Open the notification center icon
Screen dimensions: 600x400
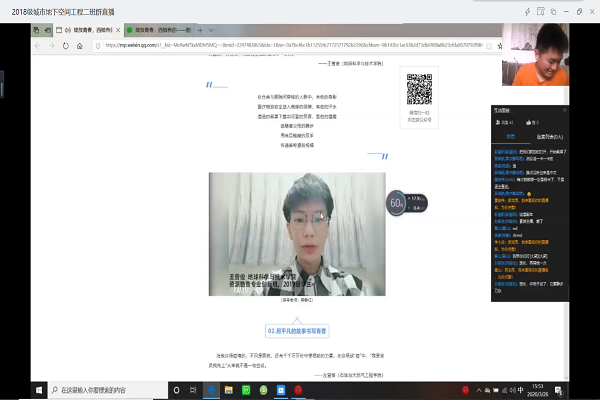point(558,390)
